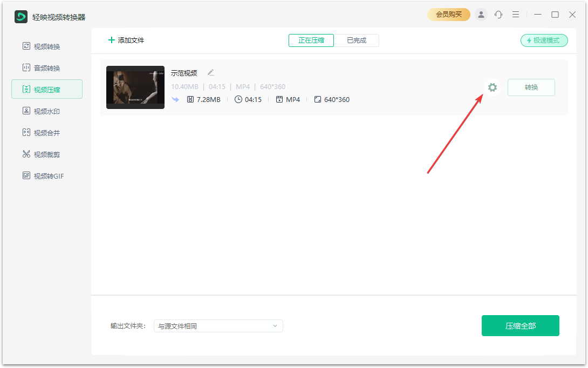Switch to the 已完成 (completed) tab
The image size is (588, 368).
click(x=357, y=40)
